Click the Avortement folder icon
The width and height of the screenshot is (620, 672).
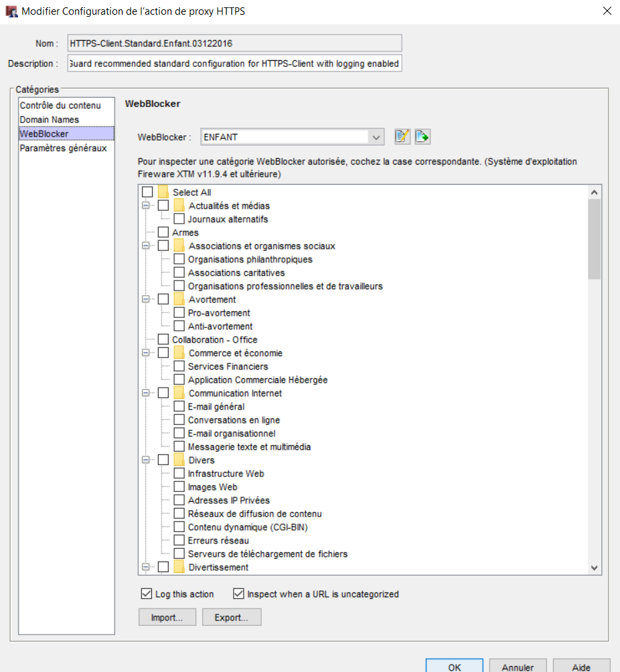coord(179,299)
